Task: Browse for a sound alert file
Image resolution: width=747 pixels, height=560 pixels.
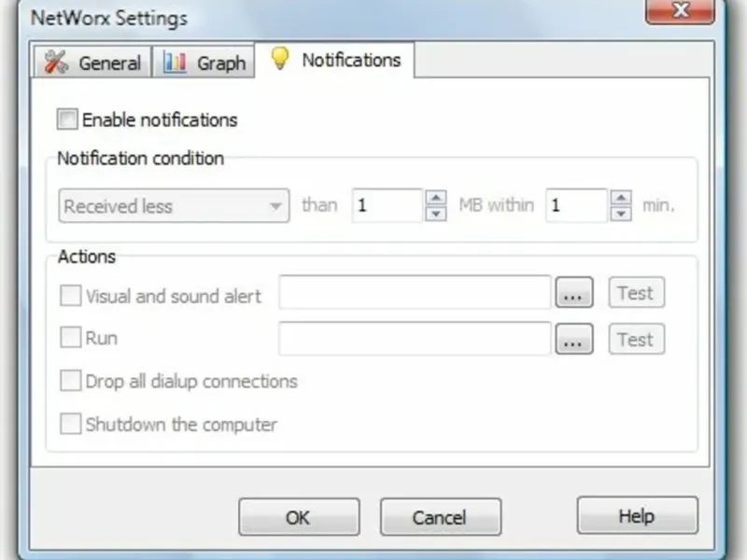Action: (574, 292)
